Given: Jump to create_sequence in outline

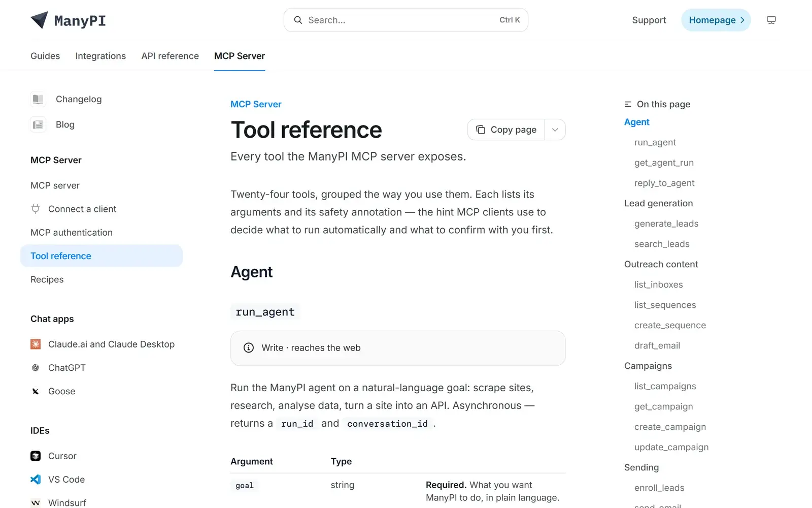Looking at the screenshot, I should tap(670, 325).
